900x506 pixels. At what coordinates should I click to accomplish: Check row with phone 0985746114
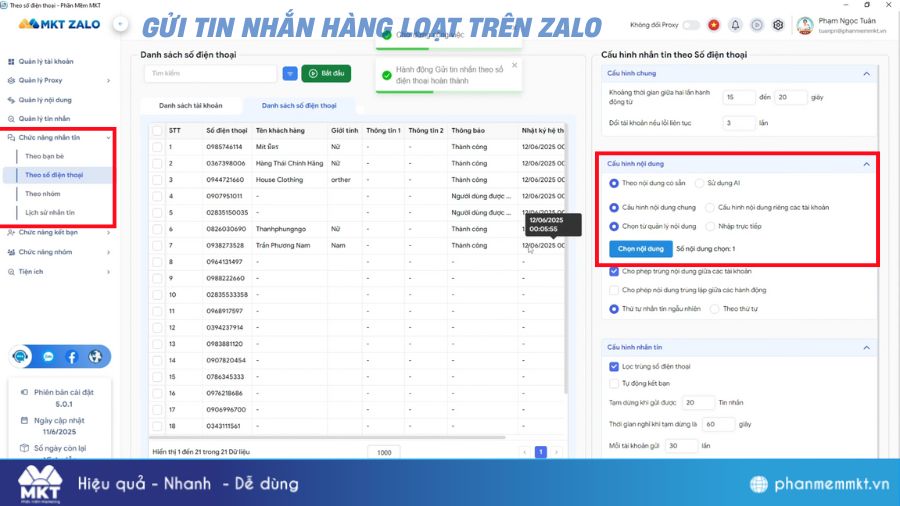point(157,147)
